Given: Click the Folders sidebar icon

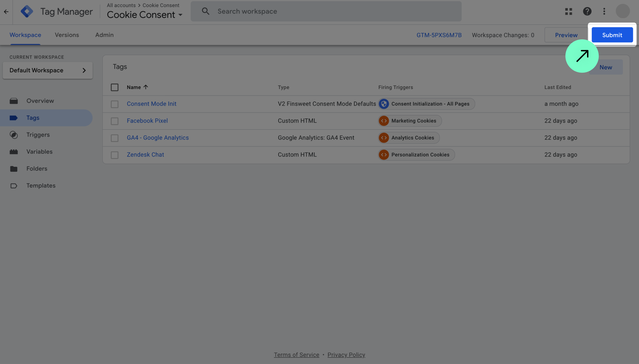Looking at the screenshot, I should coord(14,169).
